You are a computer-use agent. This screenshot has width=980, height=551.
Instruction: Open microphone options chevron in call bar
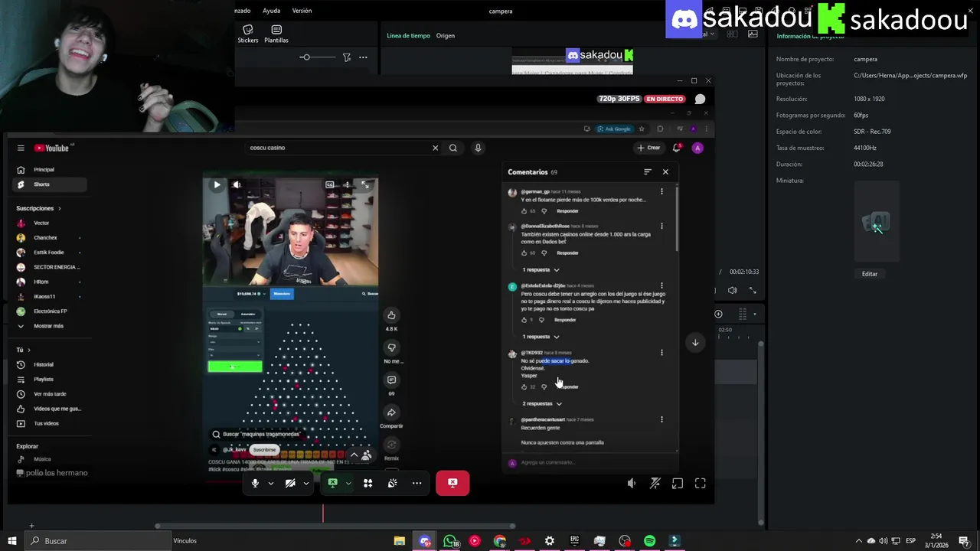(x=270, y=483)
